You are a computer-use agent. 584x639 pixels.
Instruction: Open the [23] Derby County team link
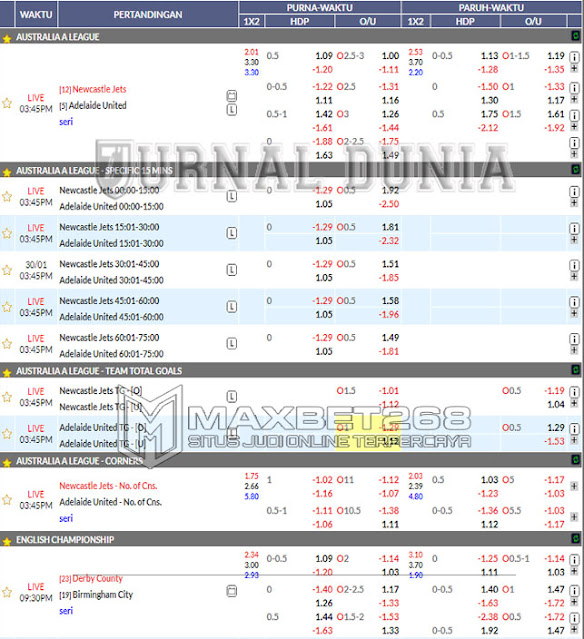click(x=91, y=578)
